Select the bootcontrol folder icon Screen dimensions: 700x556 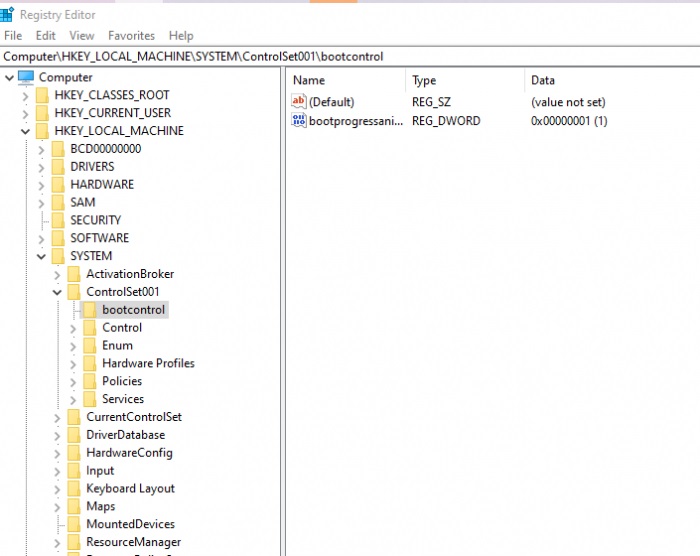tap(90, 310)
